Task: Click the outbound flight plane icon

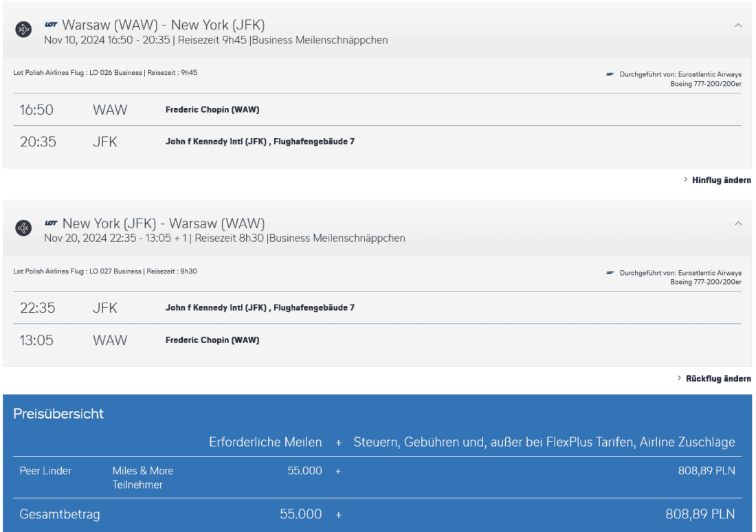Action: (24, 30)
